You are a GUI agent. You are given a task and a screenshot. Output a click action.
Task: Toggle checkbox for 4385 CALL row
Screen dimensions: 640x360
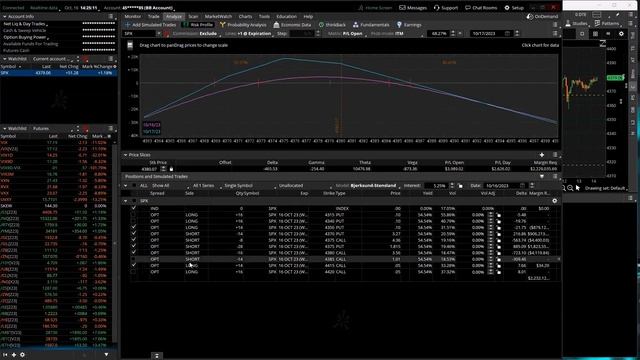(x=133, y=259)
